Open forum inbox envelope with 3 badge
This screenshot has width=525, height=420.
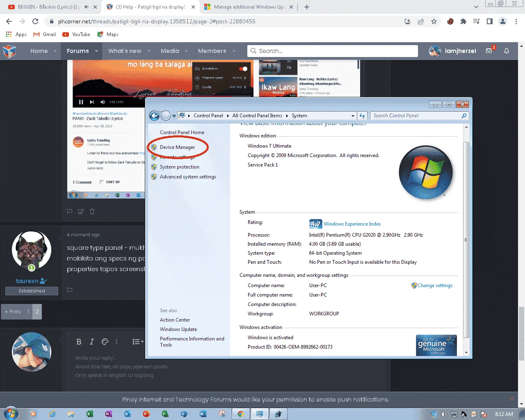point(489,51)
